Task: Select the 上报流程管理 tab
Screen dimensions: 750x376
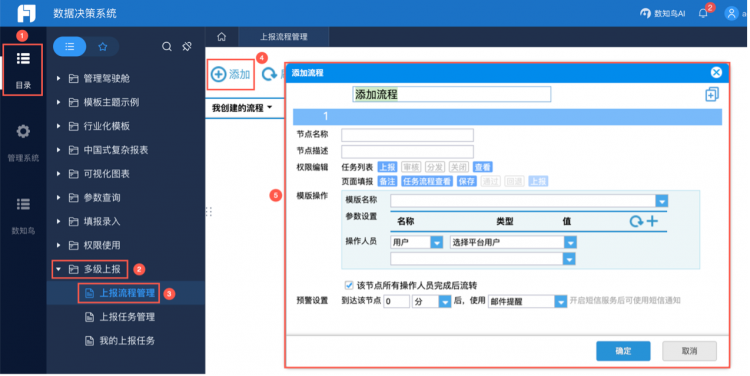Action: click(x=284, y=37)
